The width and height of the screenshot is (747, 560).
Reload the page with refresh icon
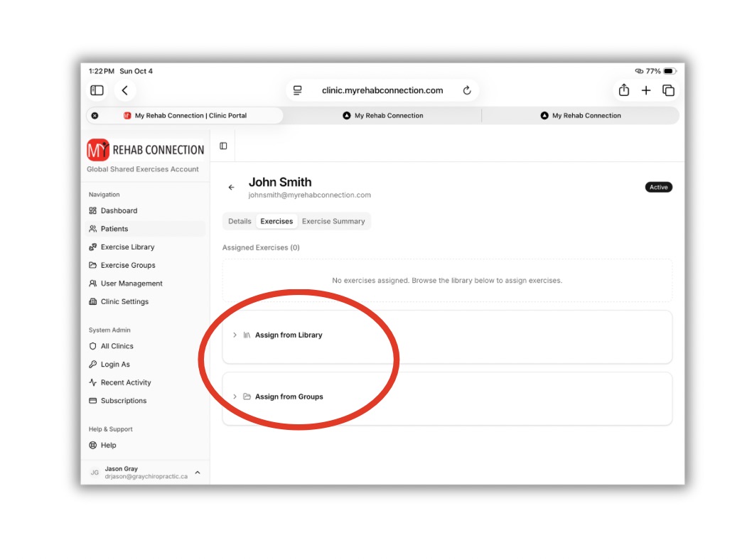click(467, 90)
